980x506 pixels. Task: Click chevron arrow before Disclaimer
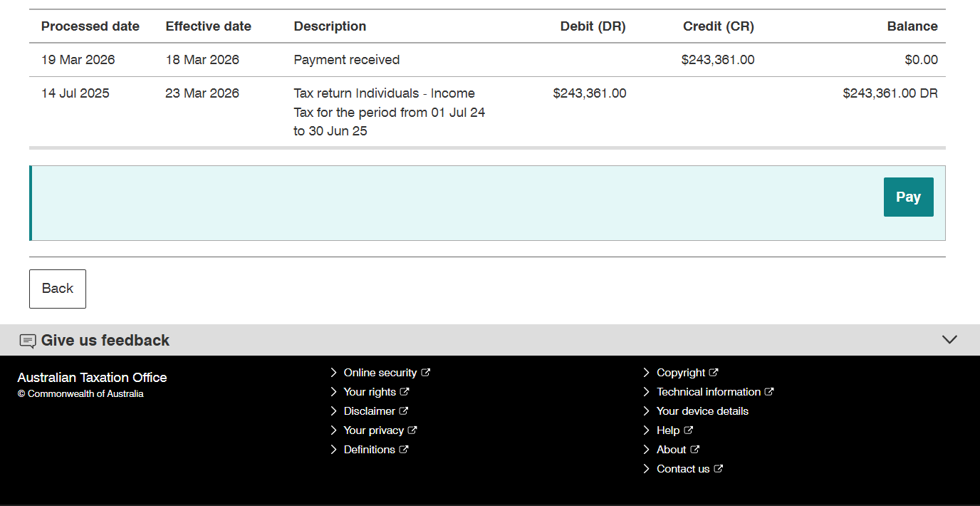coord(334,411)
